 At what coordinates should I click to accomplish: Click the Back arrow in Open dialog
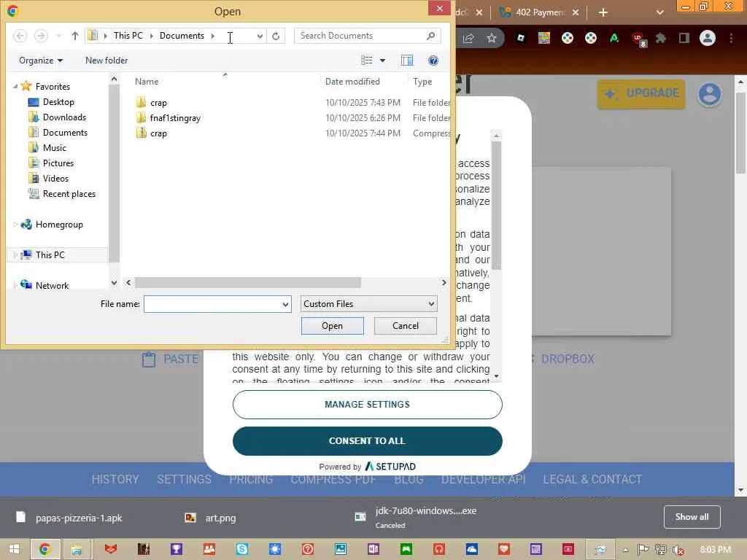(20, 36)
